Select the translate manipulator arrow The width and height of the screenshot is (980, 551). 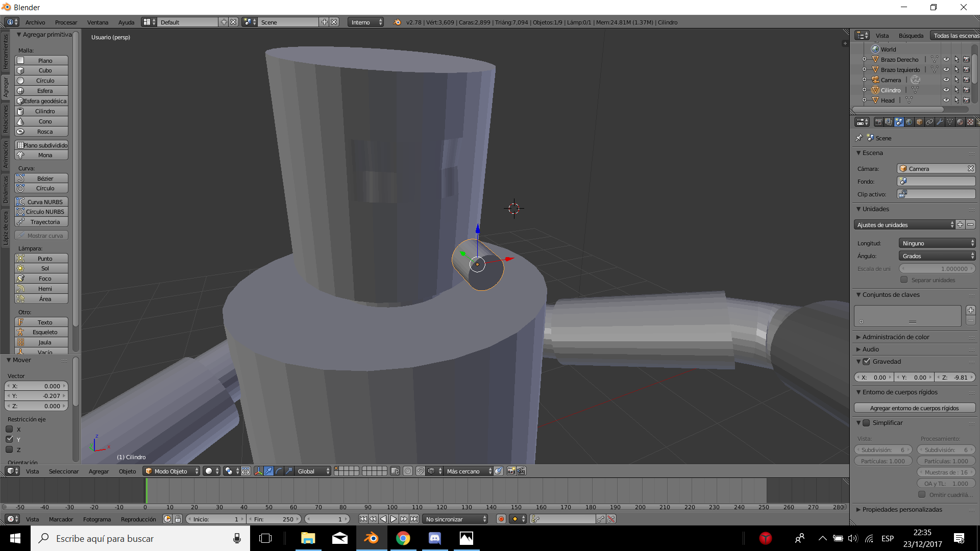click(269, 471)
